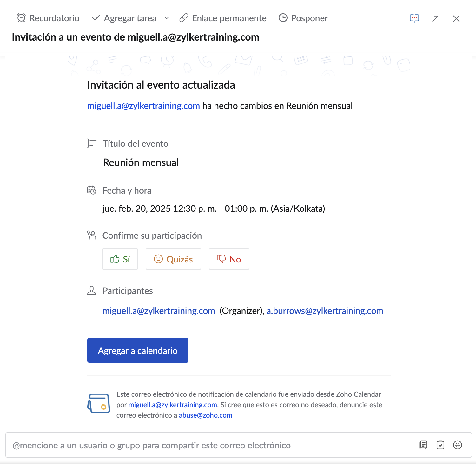Image resolution: width=476 pixels, height=464 pixels.
Task: Open the emoji picker smiley icon
Action: pos(458,445)
